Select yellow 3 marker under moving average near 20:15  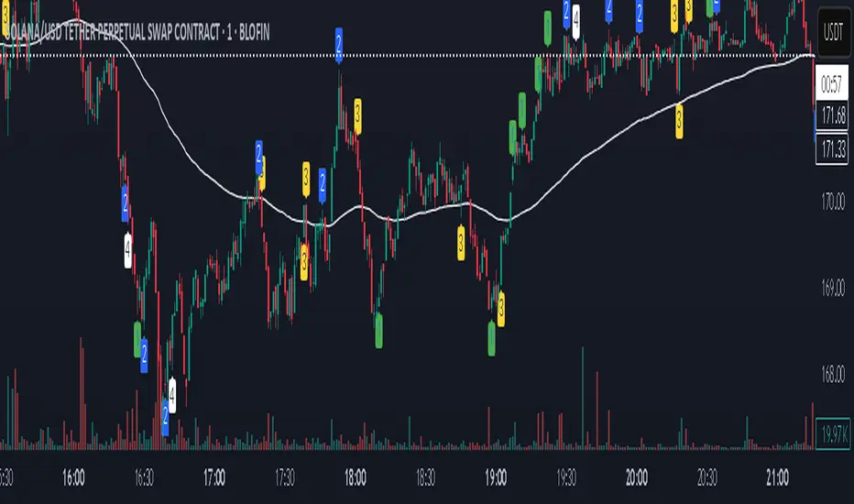[x=679, y=120]
